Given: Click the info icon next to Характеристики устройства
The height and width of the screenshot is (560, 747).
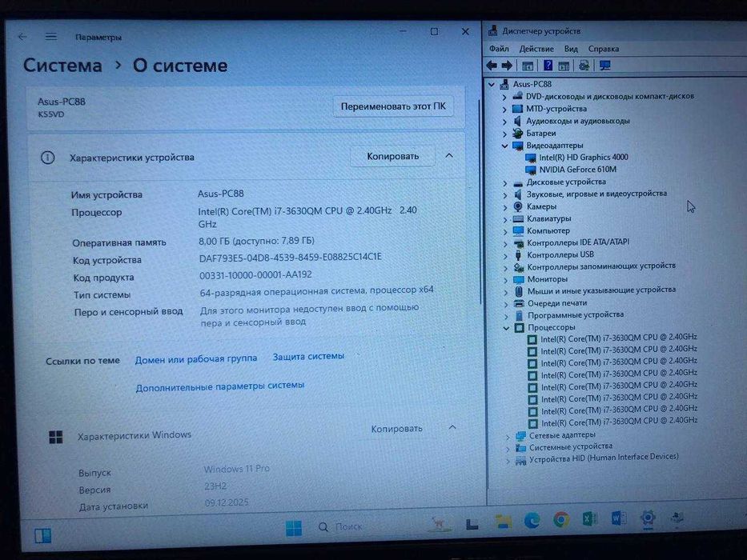Looking at the screenshot, I should pos(48,157).
